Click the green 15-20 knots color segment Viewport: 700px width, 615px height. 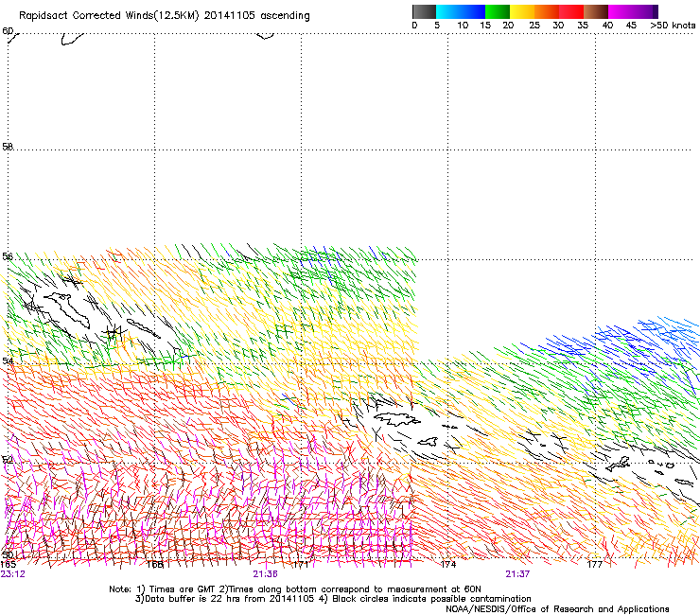click(498, 11)
